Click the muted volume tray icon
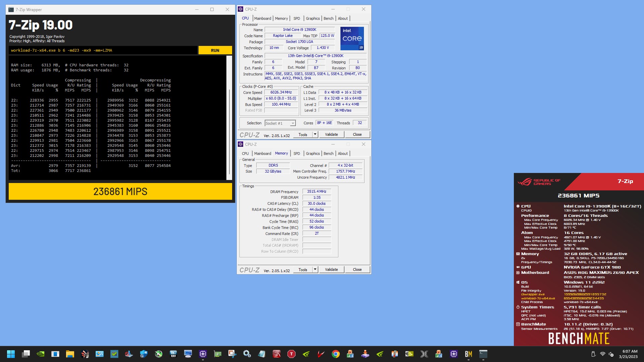 click(x=611, y=354)
